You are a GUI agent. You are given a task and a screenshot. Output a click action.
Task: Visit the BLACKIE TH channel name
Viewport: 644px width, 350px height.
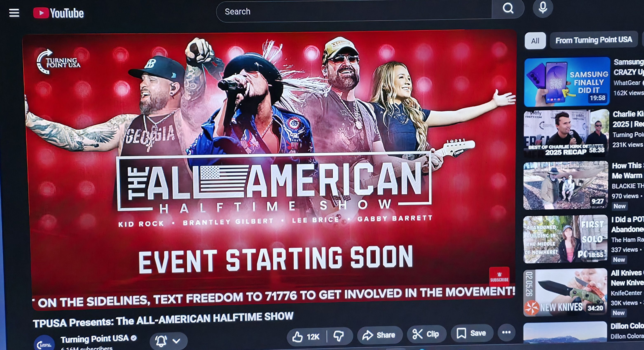[x=628, y=186]
